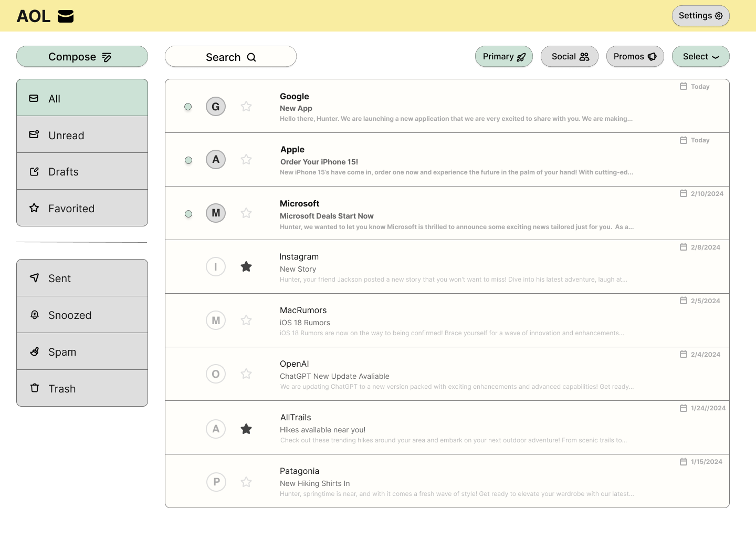Click the MacRumors sender avatar M
756x538 pixels.
click(x=216, y=320)
